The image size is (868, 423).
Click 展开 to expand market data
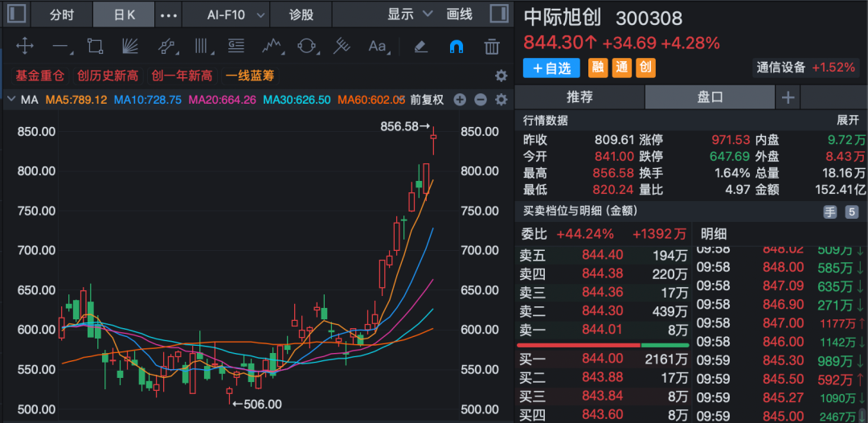tap(848, 120)
